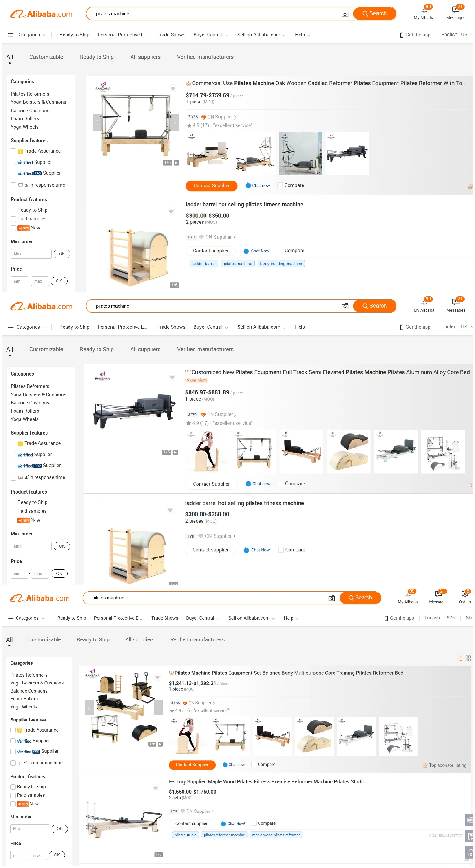Switch to grid view layout icon
The width and height of the screenshot is (475, 868).
click(x=468, y=658)
